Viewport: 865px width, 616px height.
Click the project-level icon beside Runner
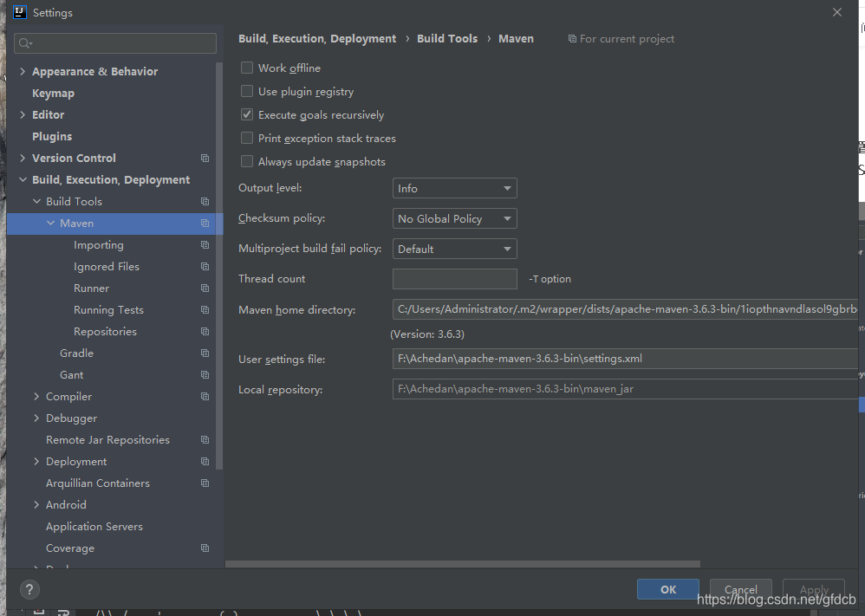click(x=205, y=289)
